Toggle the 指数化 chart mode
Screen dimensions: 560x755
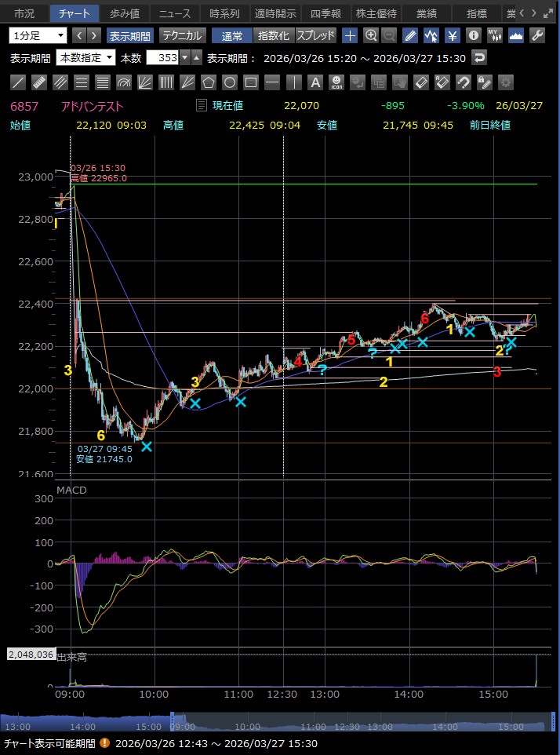click(274, 35)
